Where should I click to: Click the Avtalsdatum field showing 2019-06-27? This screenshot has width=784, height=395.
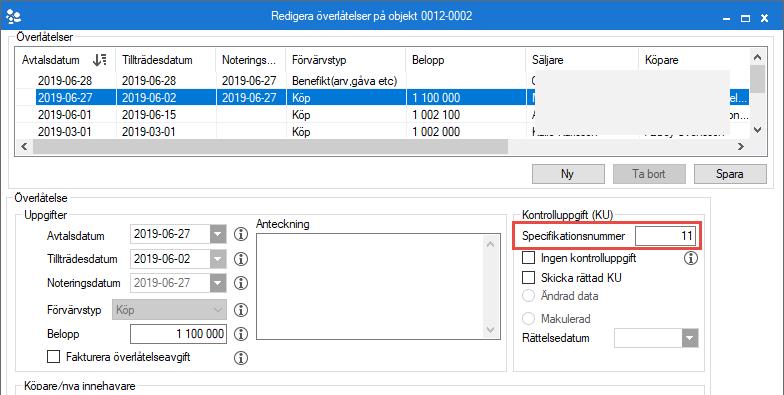170,234
